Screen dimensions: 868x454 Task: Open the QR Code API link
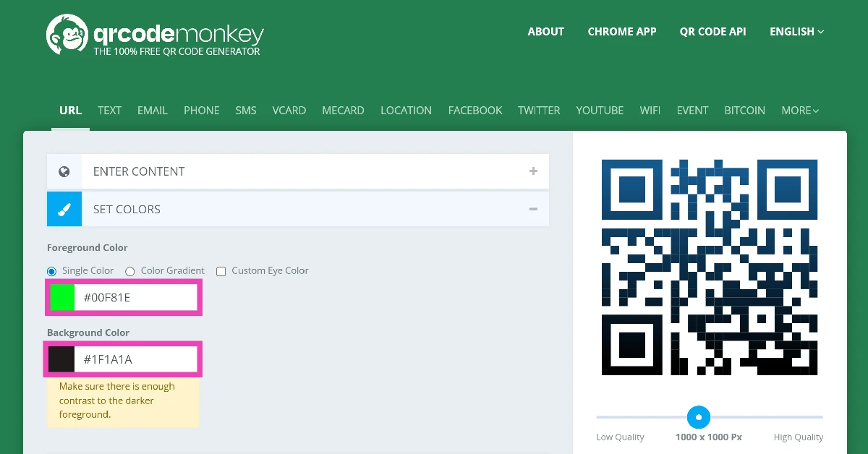tap(712, 32)
